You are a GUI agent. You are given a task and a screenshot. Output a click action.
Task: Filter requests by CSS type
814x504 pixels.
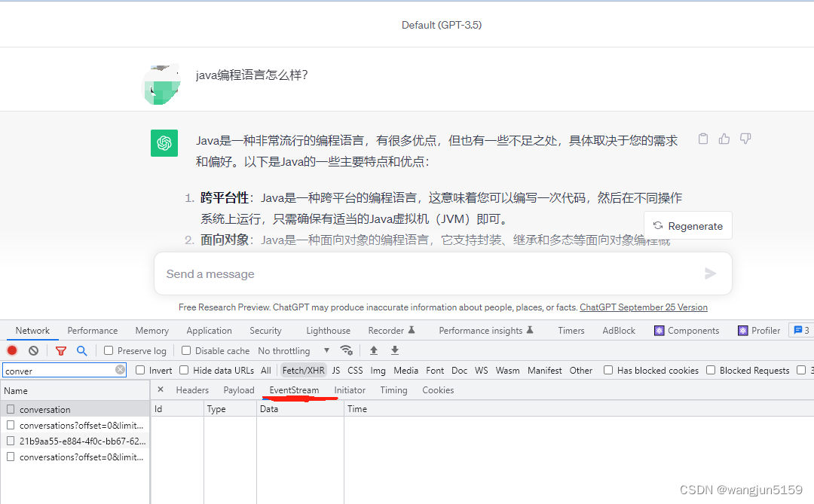(355, 370)
